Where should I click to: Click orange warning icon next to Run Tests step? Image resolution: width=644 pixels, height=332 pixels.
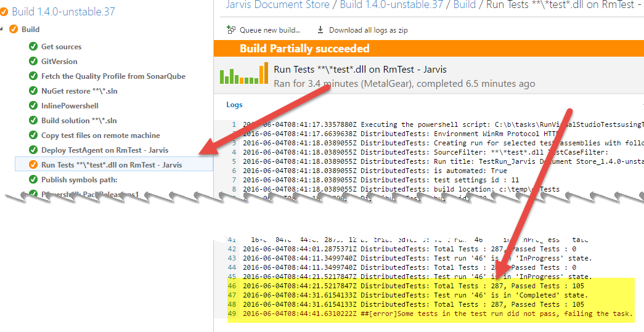[33, 164]
